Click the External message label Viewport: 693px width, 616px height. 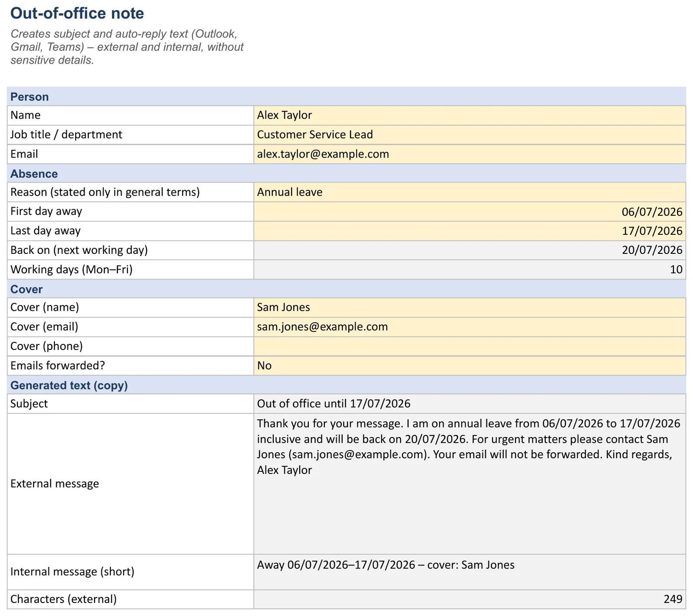pos(55,484)
